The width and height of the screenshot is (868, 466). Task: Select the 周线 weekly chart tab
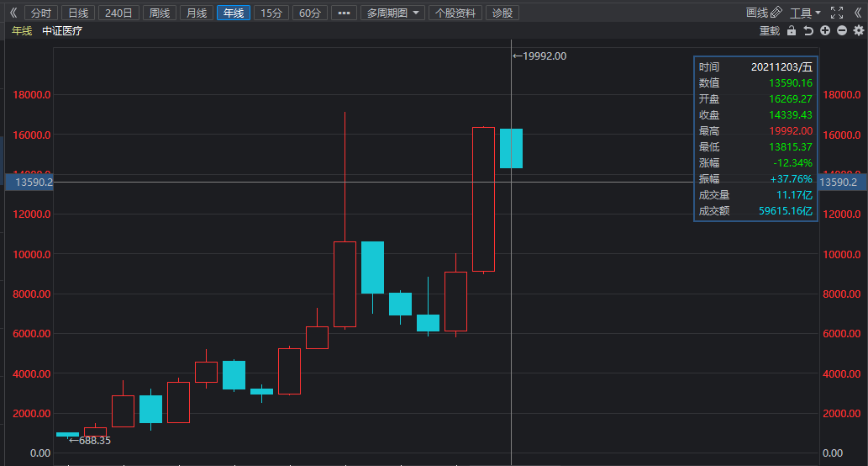tap(160, 13)
